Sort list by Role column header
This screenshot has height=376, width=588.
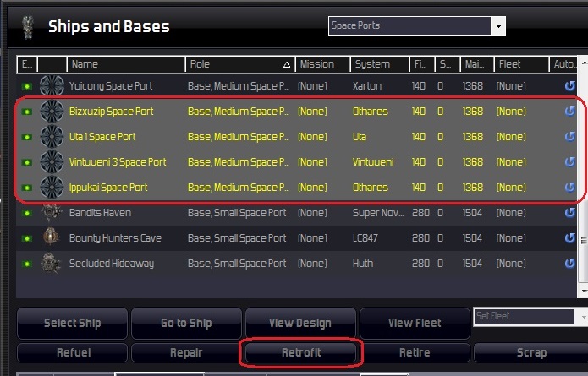tap(240, 64)
